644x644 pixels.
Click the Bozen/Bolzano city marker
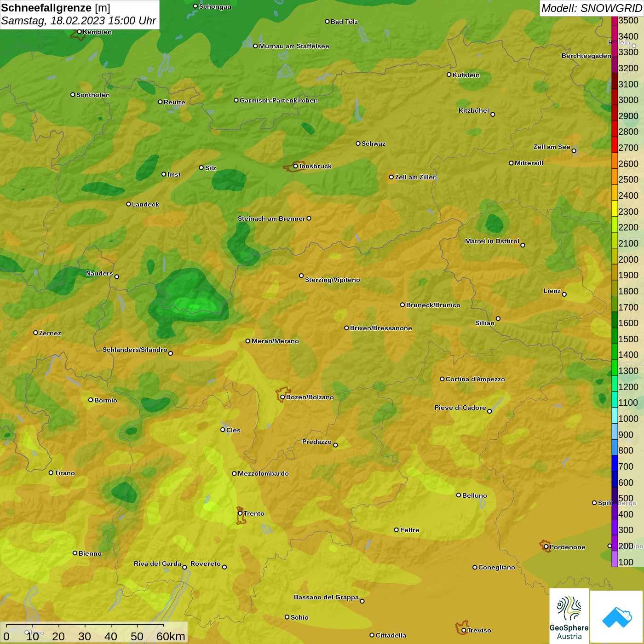pyautogui.click(x=282, y=397)
